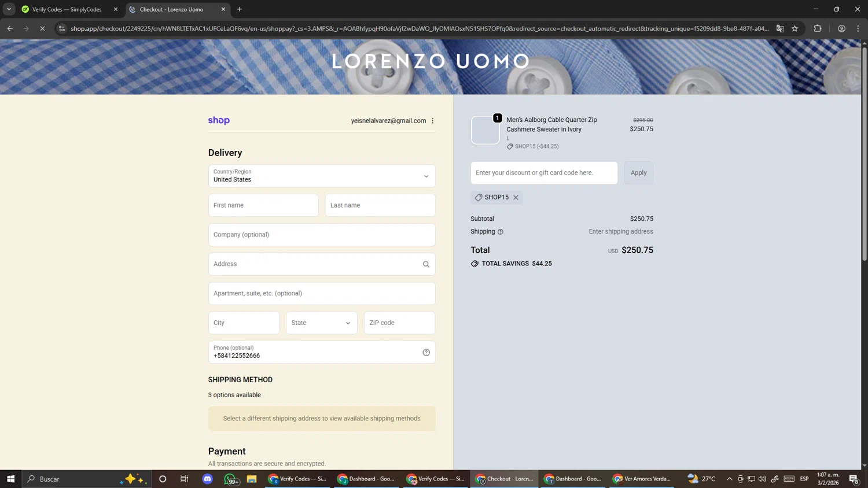Click the Windows taskbar search box

click(x=87, y=479)
